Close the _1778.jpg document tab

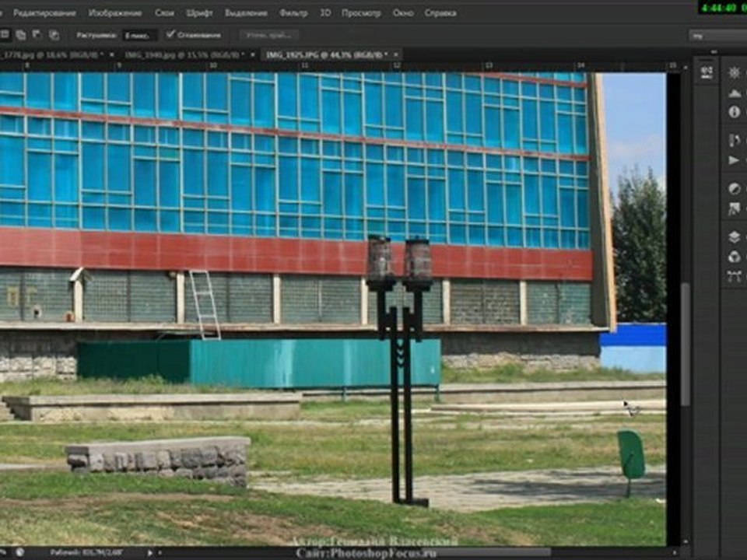tap(112, 54)
